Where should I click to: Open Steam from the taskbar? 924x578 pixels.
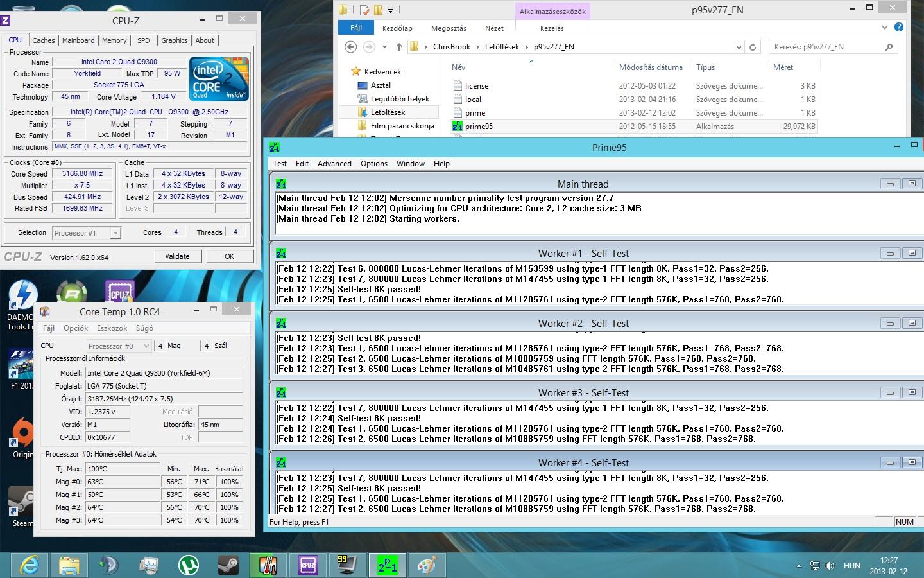pyautogui.click(x=228, y=565)
